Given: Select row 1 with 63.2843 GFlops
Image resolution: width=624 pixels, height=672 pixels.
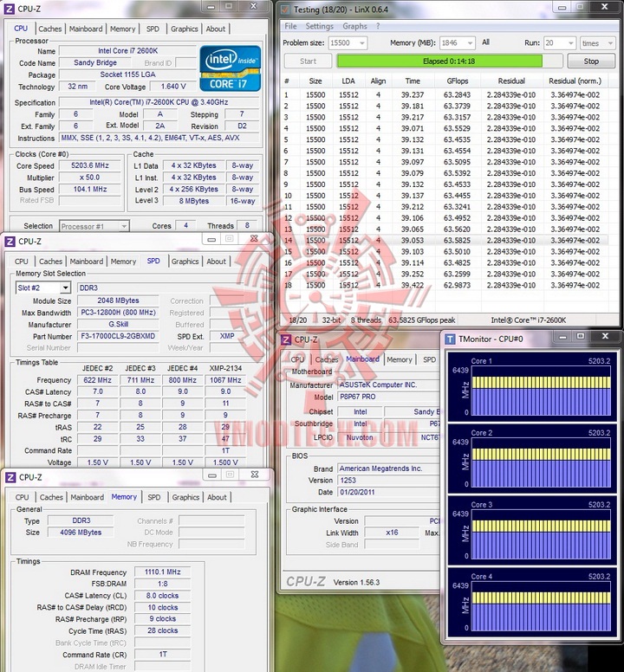Looking at the screenshot, I should pyautogui.click(x=445, y=94).
